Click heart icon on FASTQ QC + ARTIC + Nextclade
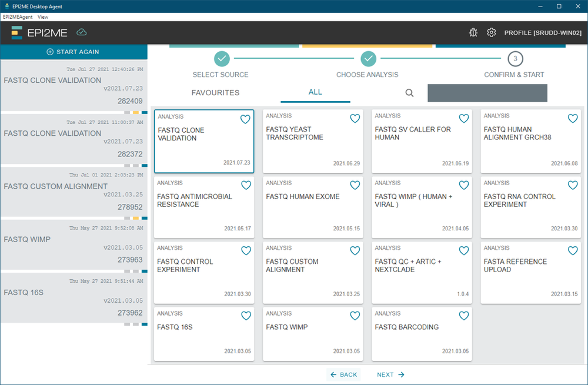The height and width of the screenshot is (385, 588). tap(464, 250)
